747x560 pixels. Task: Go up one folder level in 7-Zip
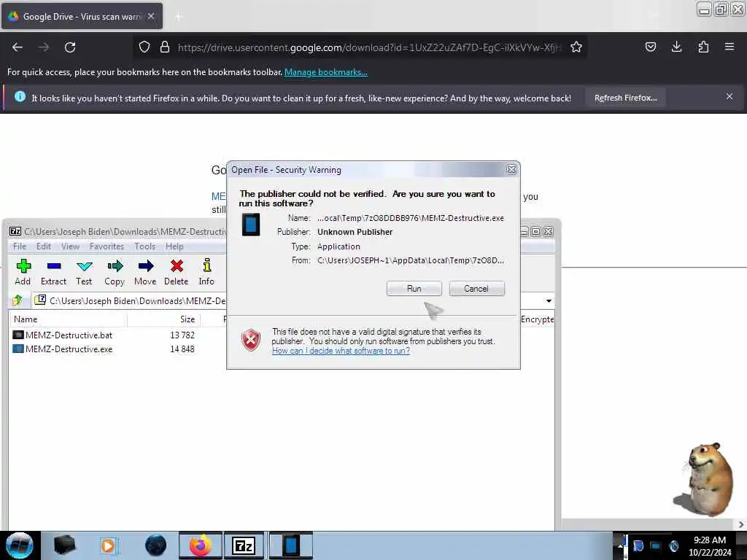coord(18,300)
